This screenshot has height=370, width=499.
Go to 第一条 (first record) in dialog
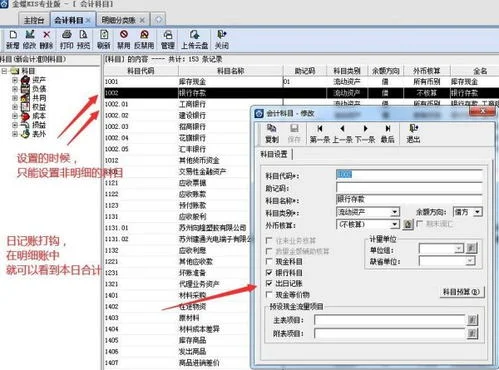point(320,133)
